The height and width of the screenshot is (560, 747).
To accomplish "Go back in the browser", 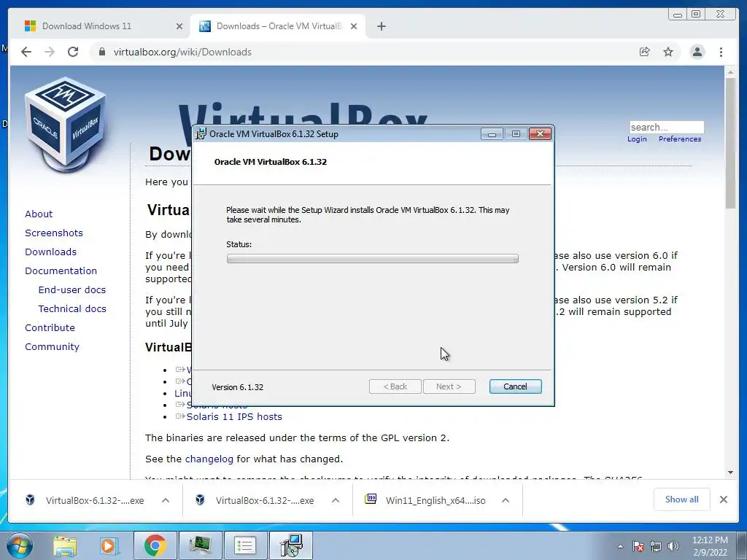I will pos(26,52).
